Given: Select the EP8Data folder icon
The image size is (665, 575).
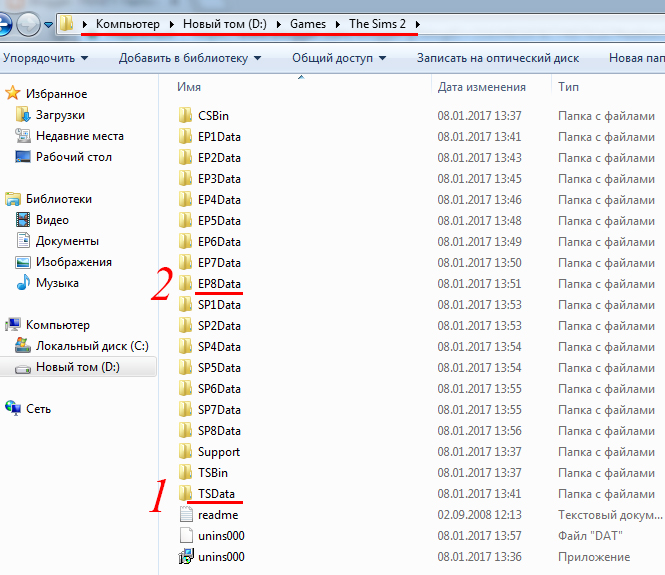Looking at the screenshot, I should click(185, 283).
